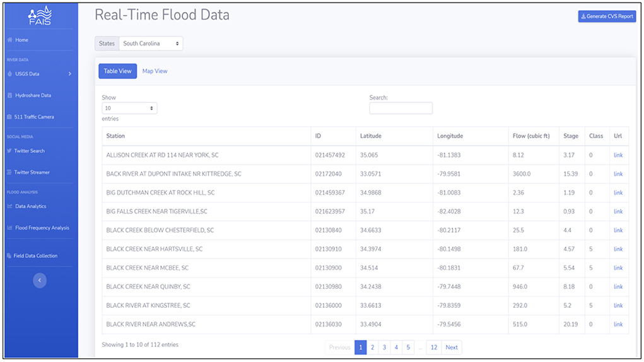Expand the USGS Data submenu chevron
644x362 pixels.
tap(70, 74)
